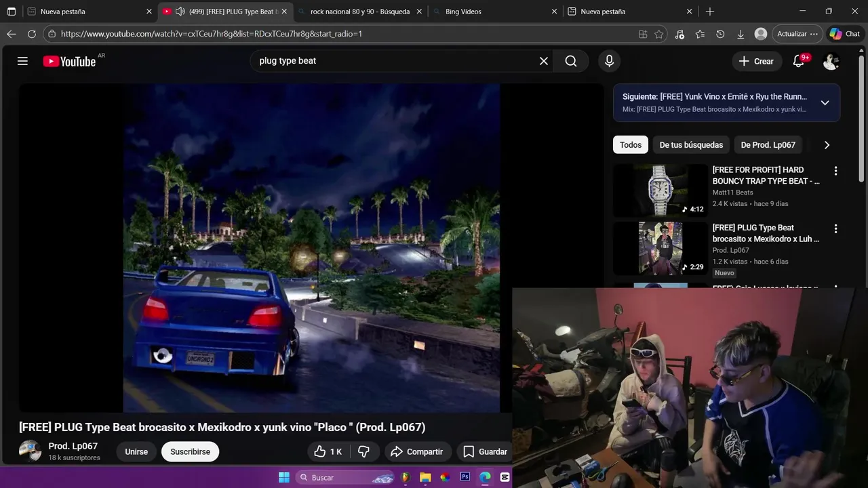Image resolution: width=868 pixels, height=488 pixels.
Task: Open the 2:29 PLUG Type Beat thumbnail
Action: [x=660, y=248]
